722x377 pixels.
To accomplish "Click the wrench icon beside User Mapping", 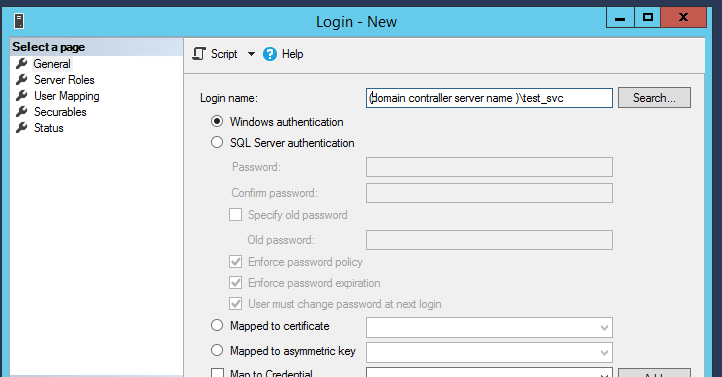I will point(22,96).
